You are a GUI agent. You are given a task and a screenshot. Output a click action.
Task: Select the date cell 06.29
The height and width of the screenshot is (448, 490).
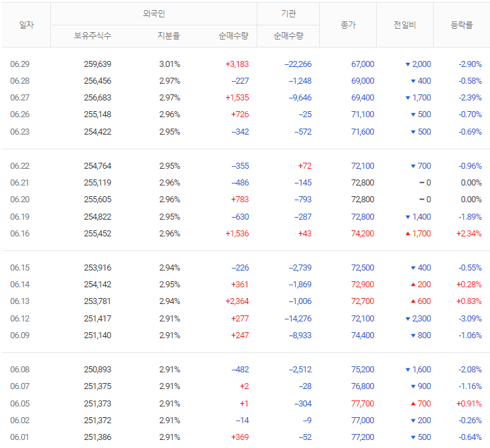tap(19, 64)
